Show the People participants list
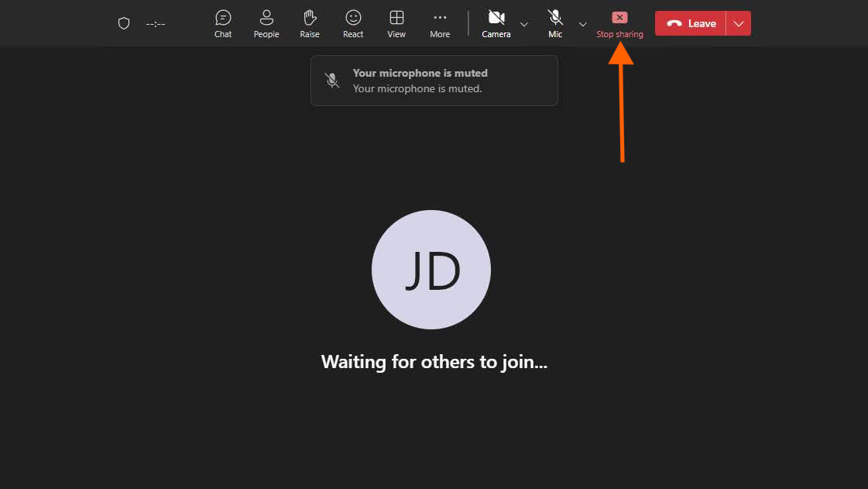Image resolution: width=868 pixels, height=489 pixels. click(x=266, y=24)
